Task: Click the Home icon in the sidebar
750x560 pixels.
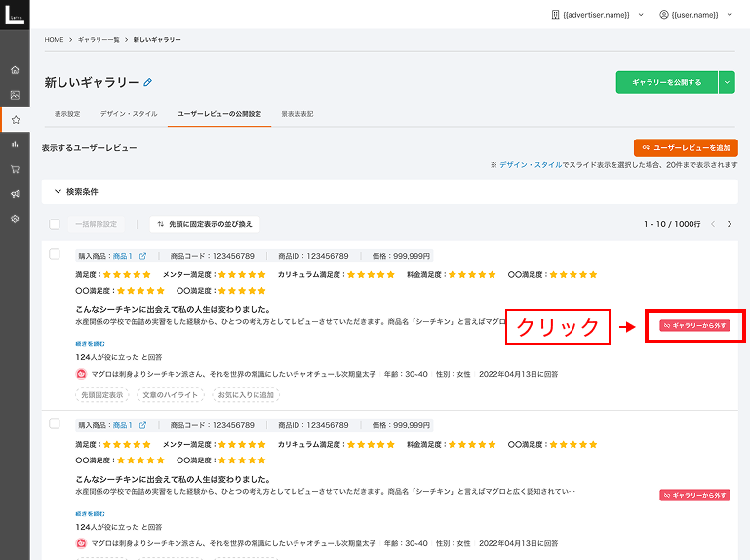Action: 15,70
